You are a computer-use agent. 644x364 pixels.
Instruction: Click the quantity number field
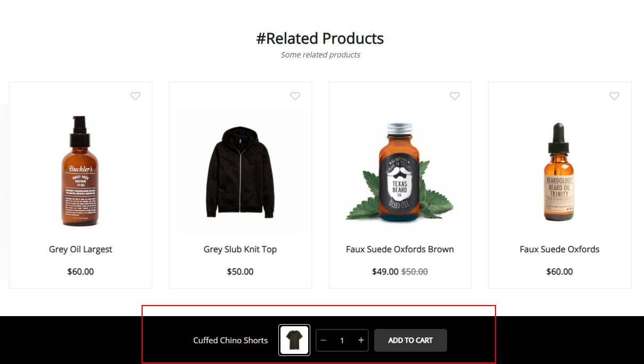(x=342, y=341)
